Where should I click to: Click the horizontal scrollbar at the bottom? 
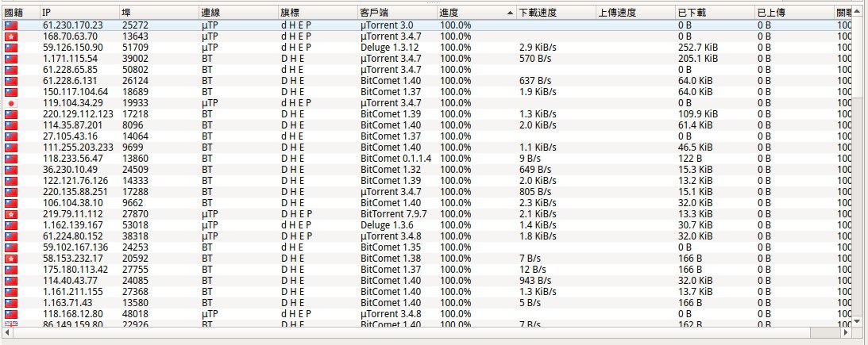tap(429, 332)
